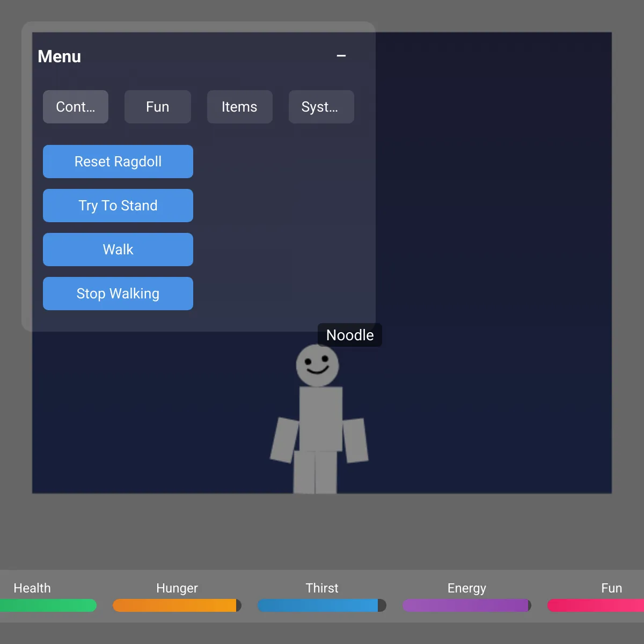
Task: Click the Hunger label
Action: [177, 588]
